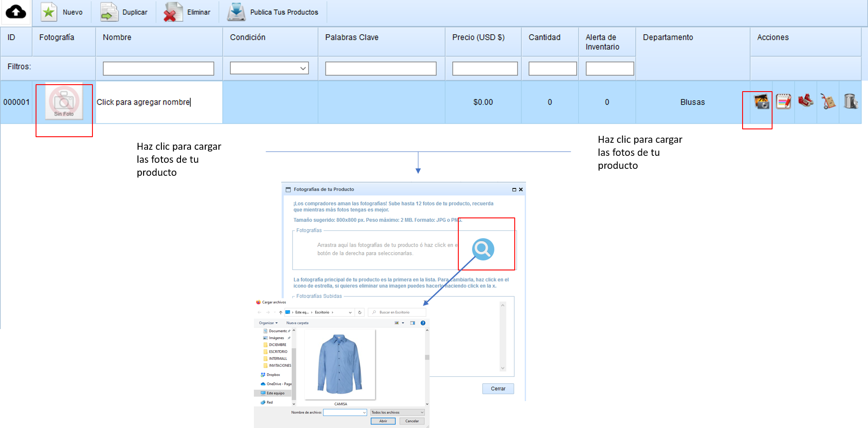Open the Condición filter dropdown
The width and height of the screenshot is (868, 428).
point(269,68)
